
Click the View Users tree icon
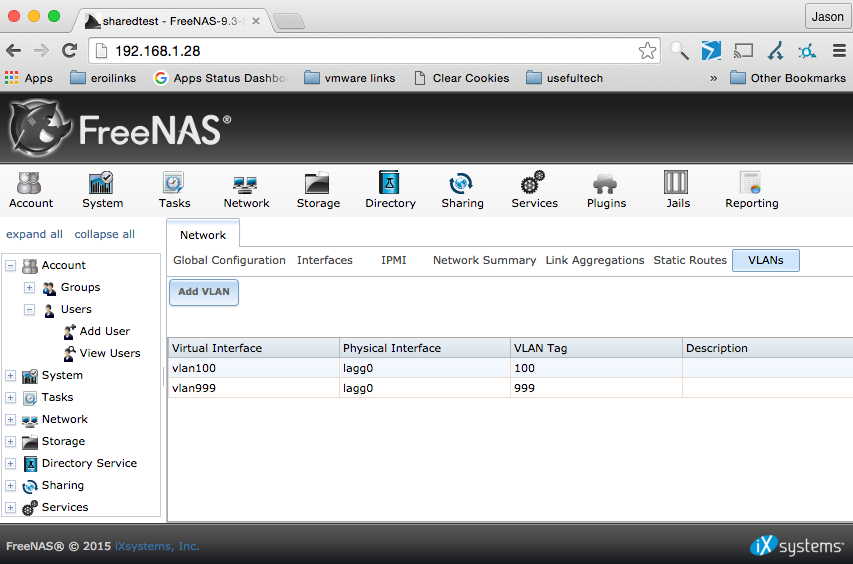(69, 354)
